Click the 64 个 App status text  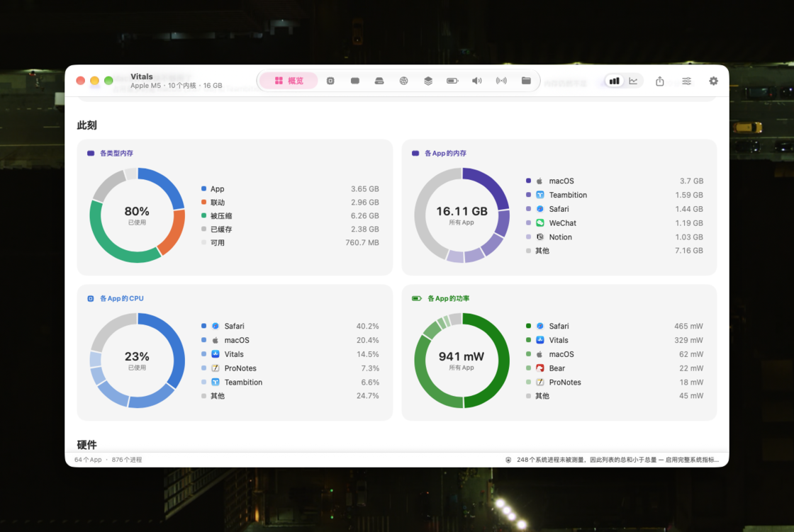coord(88,460)
